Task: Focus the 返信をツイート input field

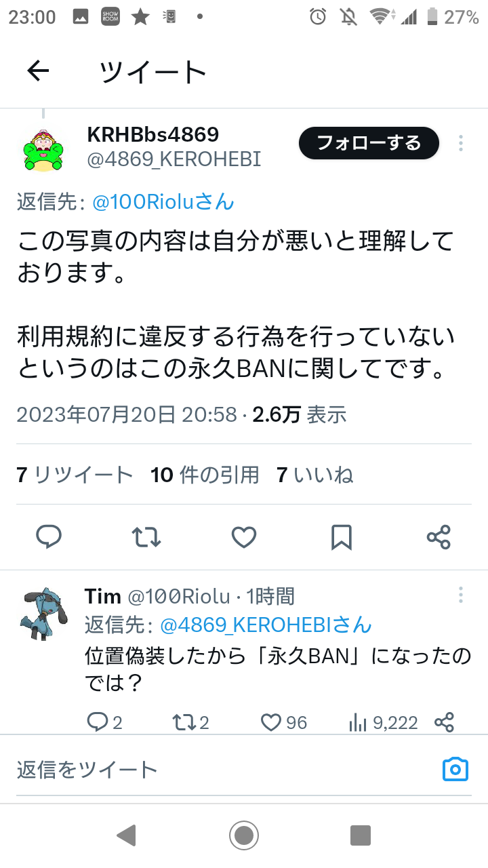Action: (x=224, y=769)
